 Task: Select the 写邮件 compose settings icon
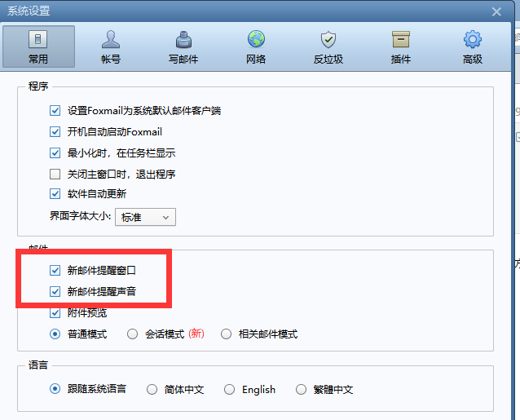(183, 46)
